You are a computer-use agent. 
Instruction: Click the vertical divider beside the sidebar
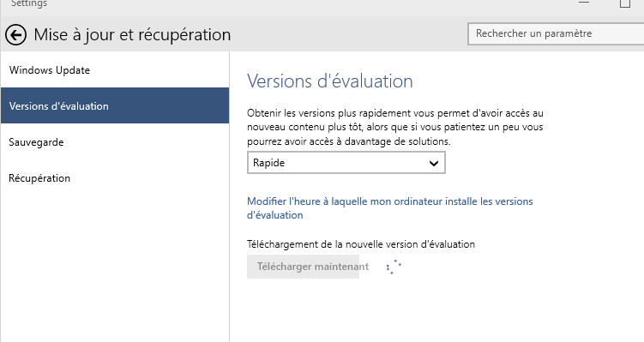pyautogui.click(x=229, y=196)
